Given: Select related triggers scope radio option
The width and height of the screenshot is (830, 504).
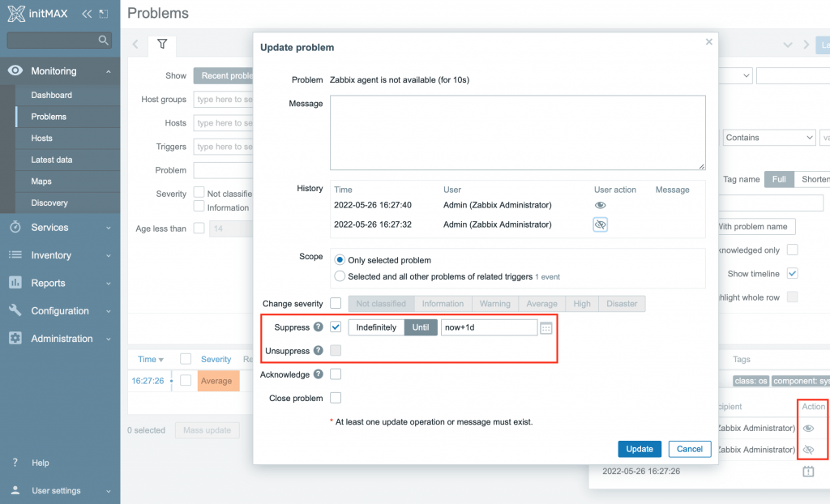Looking at the screenshot, I should tap(340, 276).
